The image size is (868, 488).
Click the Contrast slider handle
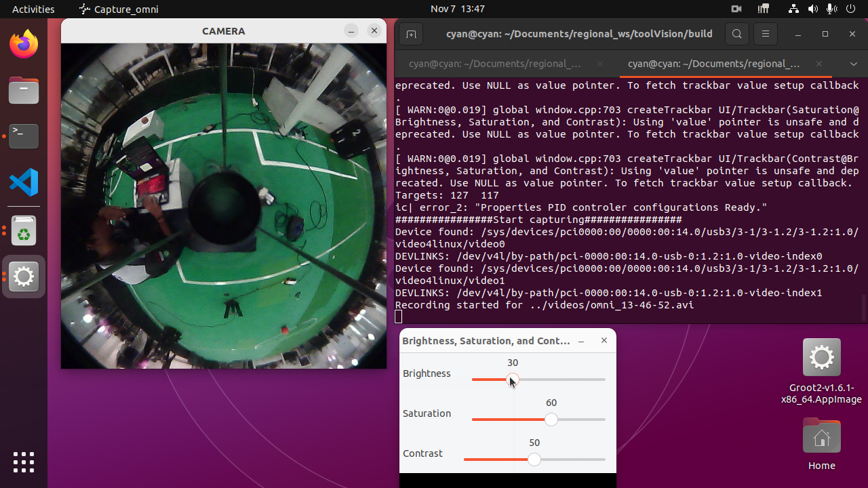point(534,460)
